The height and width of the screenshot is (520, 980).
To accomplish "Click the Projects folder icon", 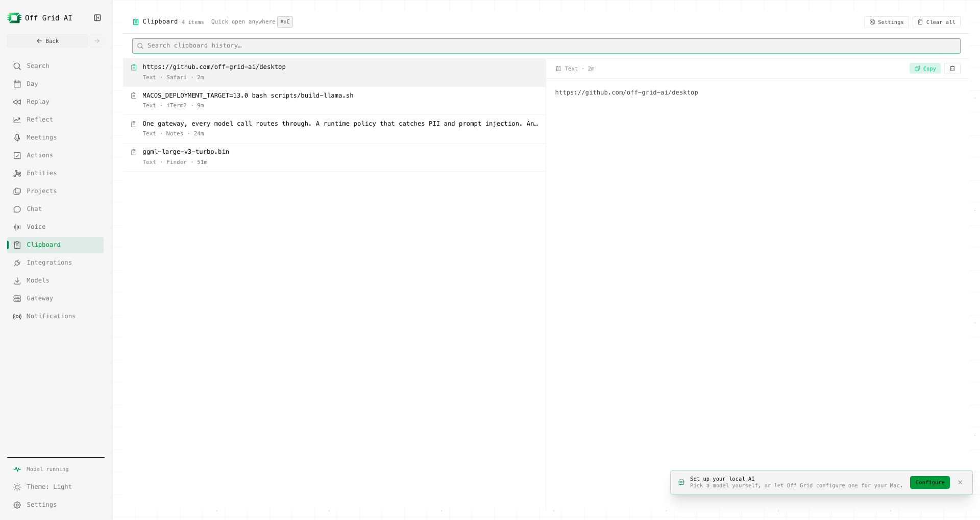I will pyautogui.click(x=17, y=191).
